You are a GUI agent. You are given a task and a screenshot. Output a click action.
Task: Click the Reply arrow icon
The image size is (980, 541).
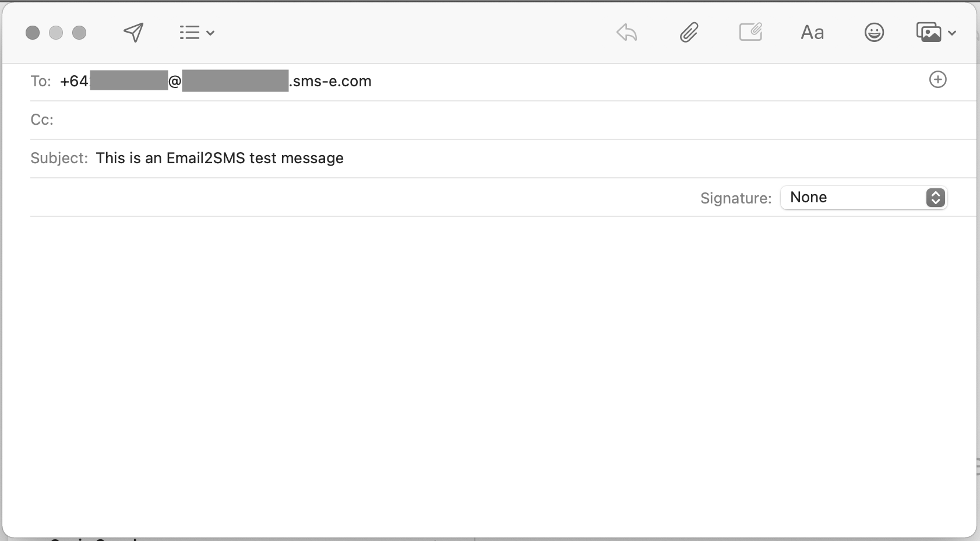click(627, 33)
